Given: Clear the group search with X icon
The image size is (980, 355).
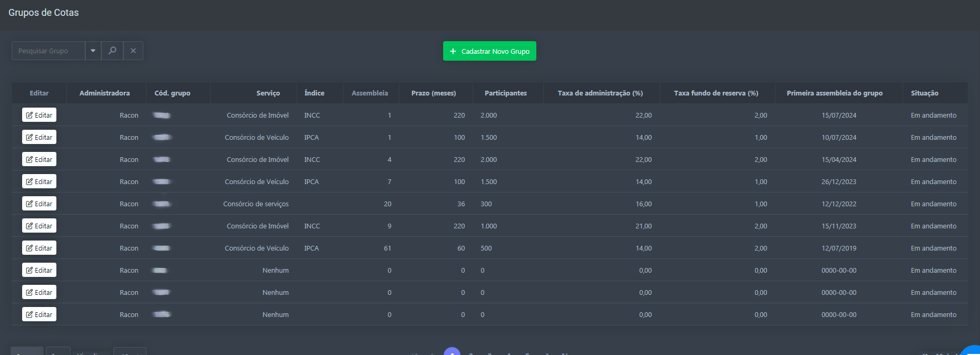Looking at the screenshot, I should (x=133, y=51).
